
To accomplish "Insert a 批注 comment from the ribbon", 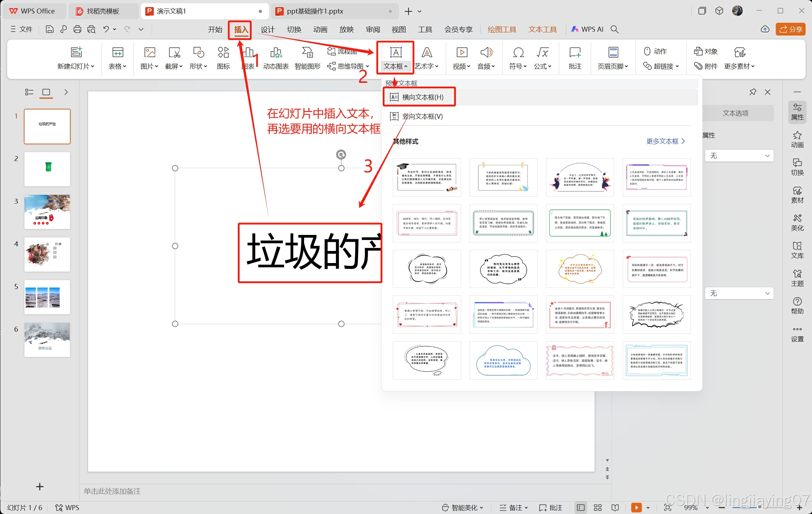I will coord(575,58).
